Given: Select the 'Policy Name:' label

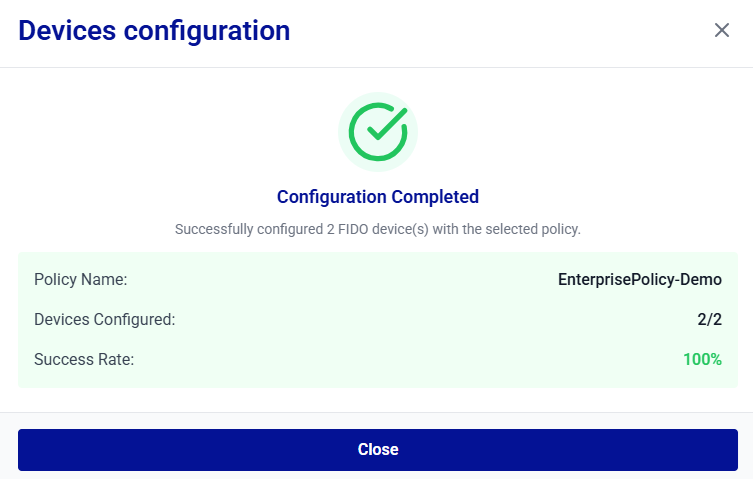Looking at the screenshot, I should point(81,280).
